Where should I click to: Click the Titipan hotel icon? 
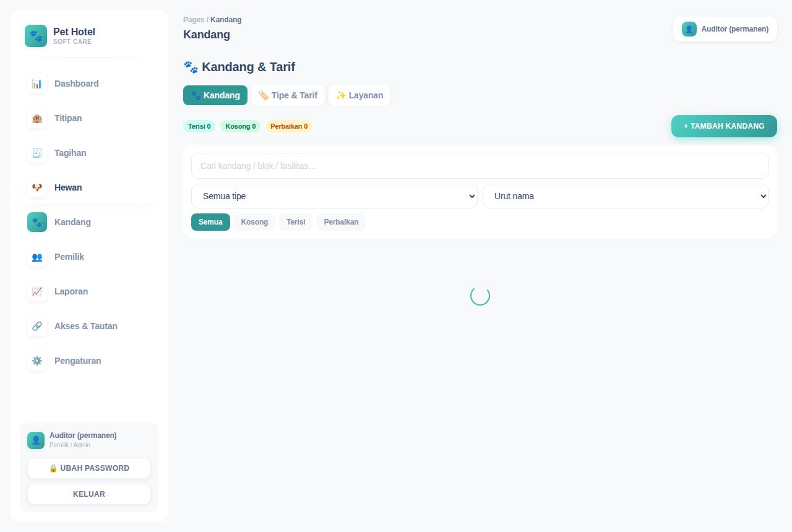(x=37, y=118)
